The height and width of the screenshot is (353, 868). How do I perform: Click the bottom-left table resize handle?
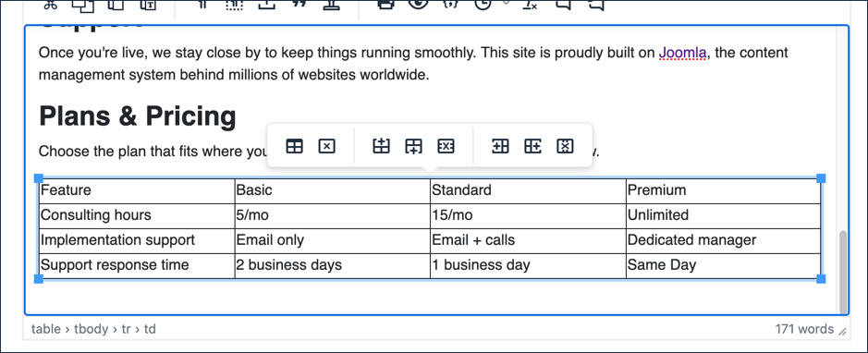pyautogui.click(x=39, y=279)
